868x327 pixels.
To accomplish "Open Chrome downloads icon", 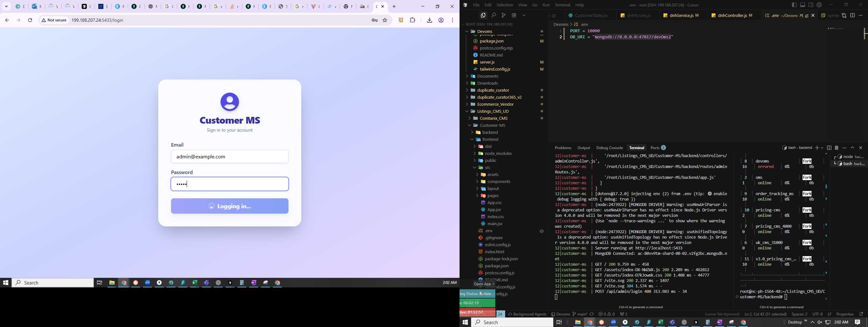I will pos(429,20).
